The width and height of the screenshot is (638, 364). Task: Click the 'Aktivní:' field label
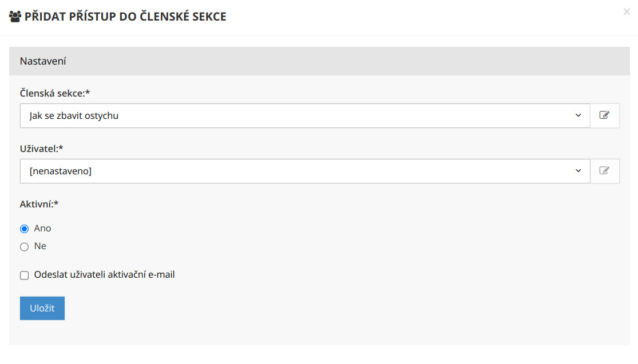point(39,204)
